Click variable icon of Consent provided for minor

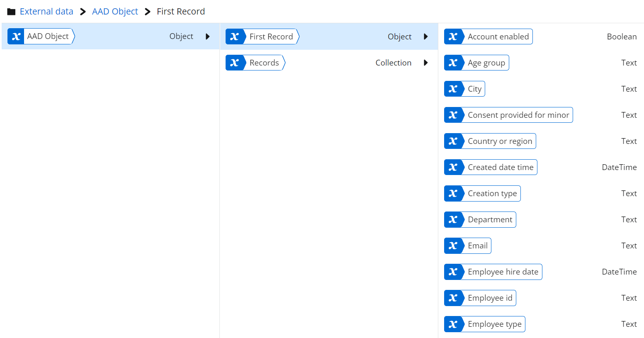453,115
